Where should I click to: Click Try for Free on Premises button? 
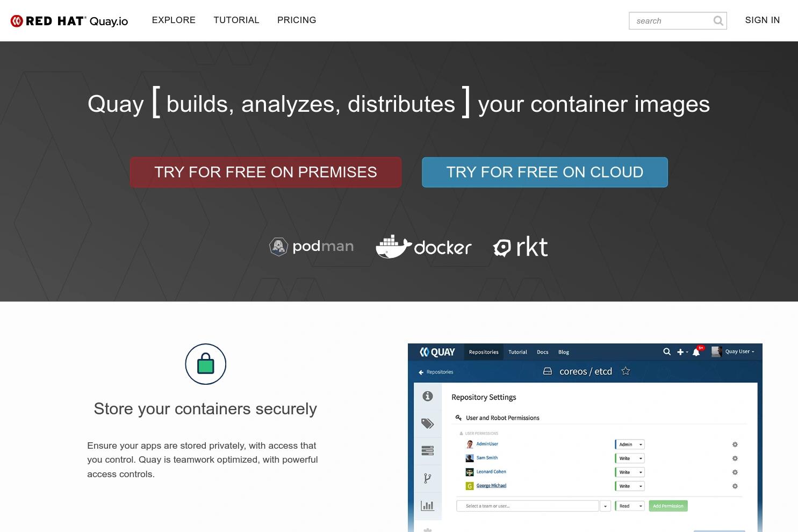[265, 172]
